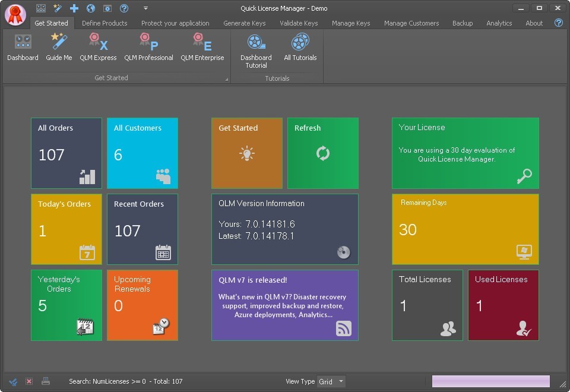Click the globe quick access icon

[x=91, y=8]
